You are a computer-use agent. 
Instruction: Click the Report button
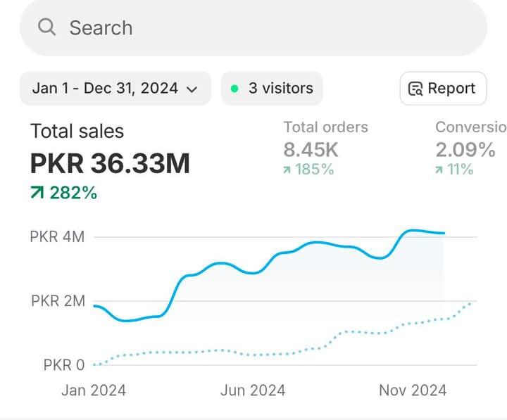click(443, 89)
